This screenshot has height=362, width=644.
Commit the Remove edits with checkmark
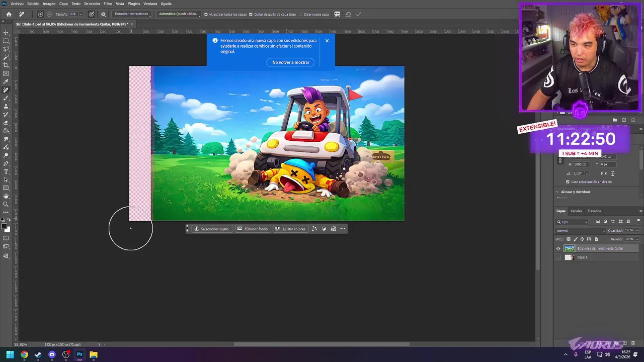pos(358,14)
